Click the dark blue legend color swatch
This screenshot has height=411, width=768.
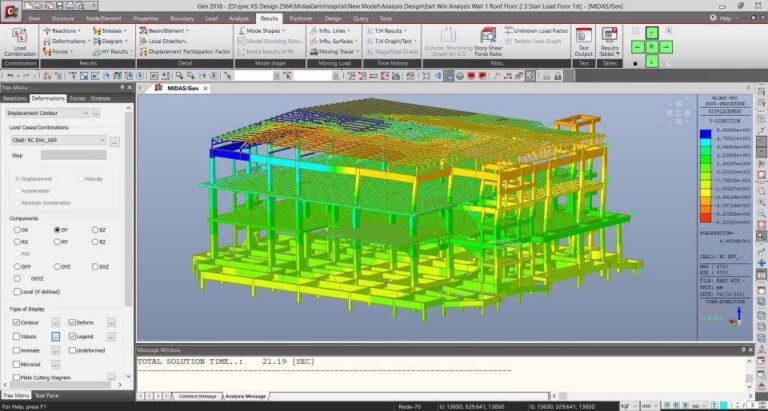pos(706,130)
